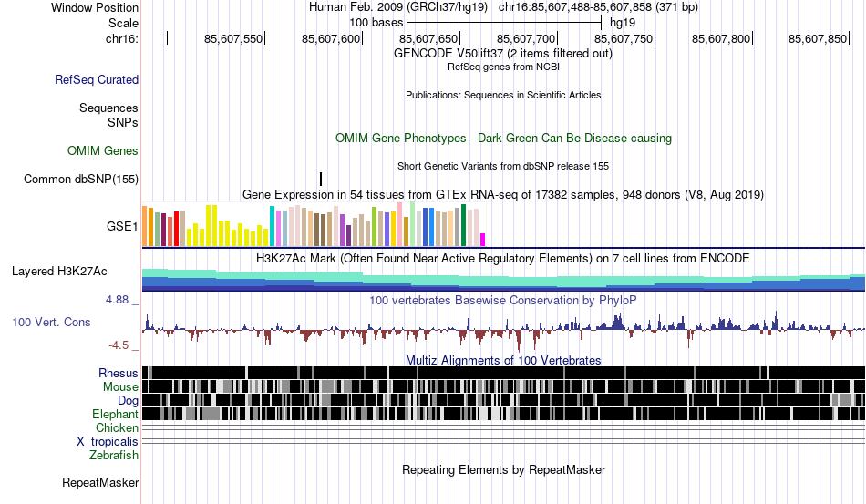Image resolution: width=866 pixels, height=504 pixels.
Task: Open the OMIM Genes track label
Action: tap(103, 150)
